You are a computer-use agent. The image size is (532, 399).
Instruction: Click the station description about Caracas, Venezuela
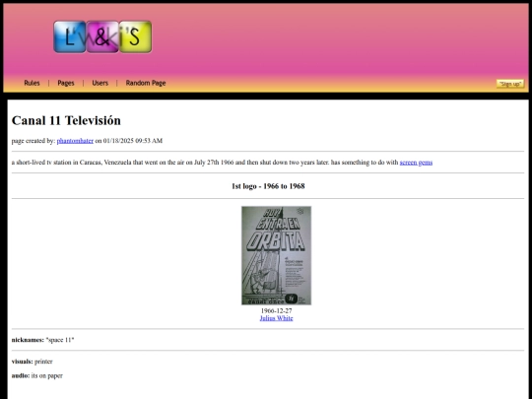tap(222, 163)
